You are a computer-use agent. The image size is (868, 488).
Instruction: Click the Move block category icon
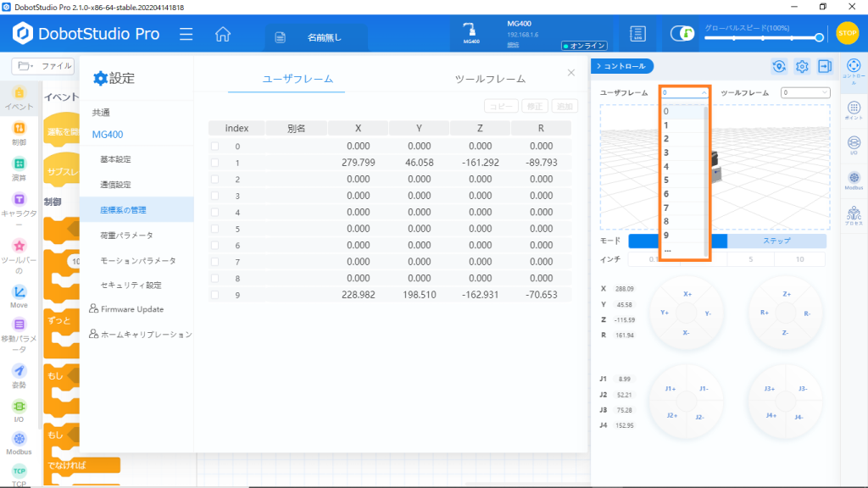click(x=19, y=295)
